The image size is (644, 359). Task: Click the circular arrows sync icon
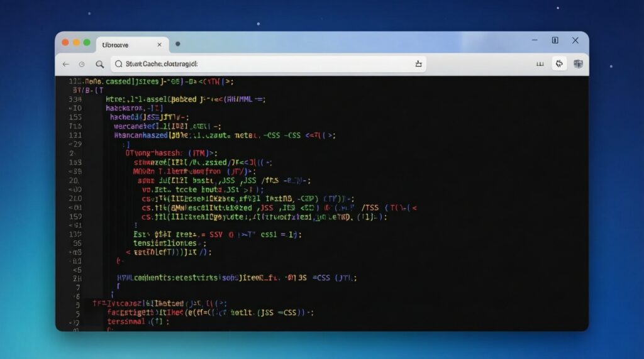(x=558, y=64)
